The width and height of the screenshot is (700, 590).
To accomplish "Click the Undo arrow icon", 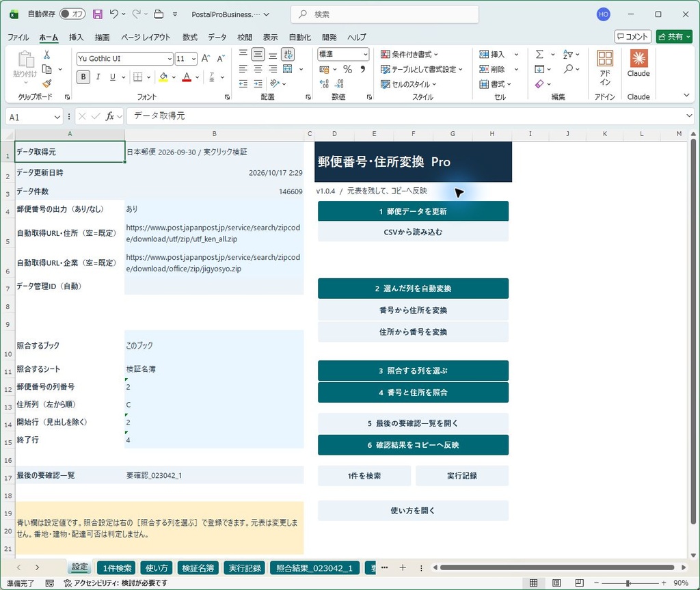I will pos(114,14).
